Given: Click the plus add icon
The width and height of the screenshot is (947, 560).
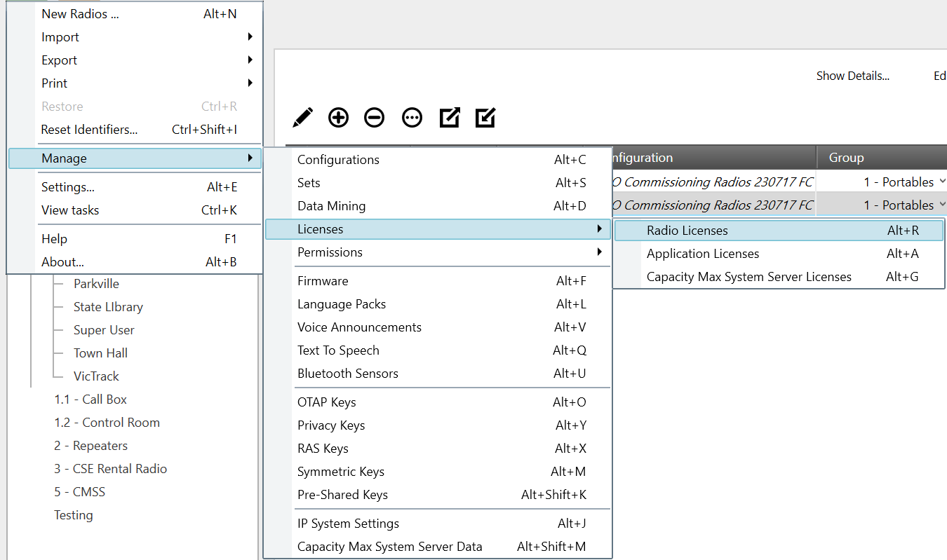Looking at the screenshot, I should 338,118.
